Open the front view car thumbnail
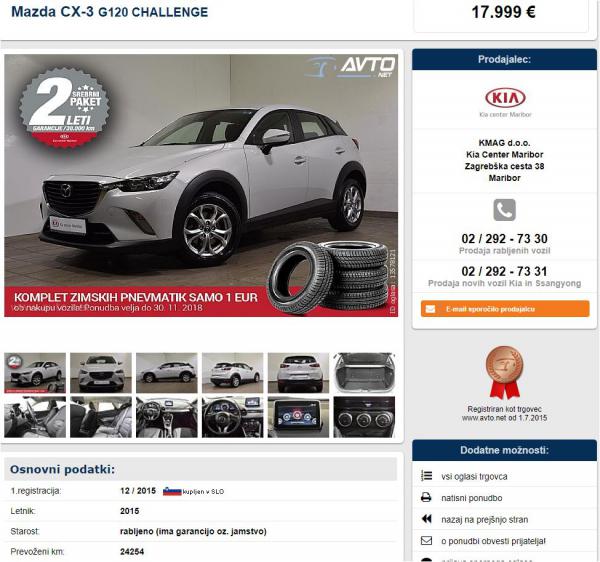This screenshot has height=562, width=600. 101,373
